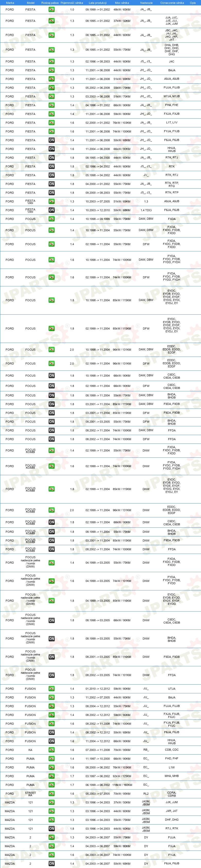The height and width of the screenshot is (868, 201).
Task: Click diesel ON icon in Mazda 121 1.8 row
Action: [x=51, y=829]
